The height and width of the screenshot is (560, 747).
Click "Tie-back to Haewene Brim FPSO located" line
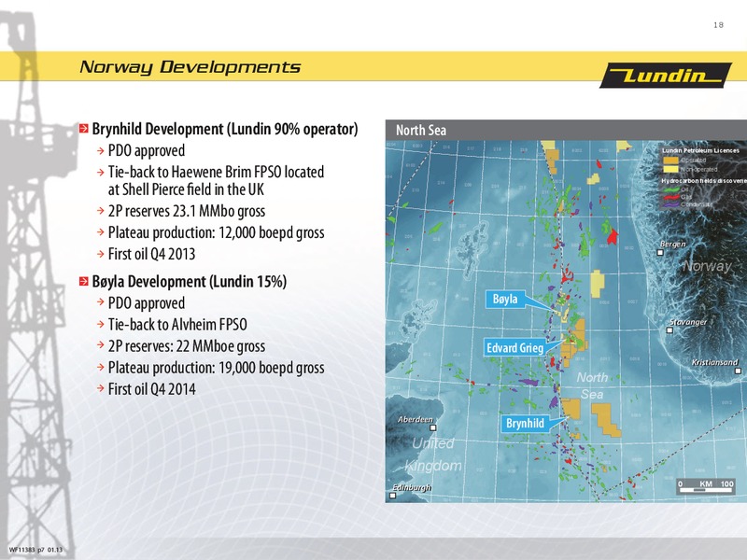click(x=216, y=172)
